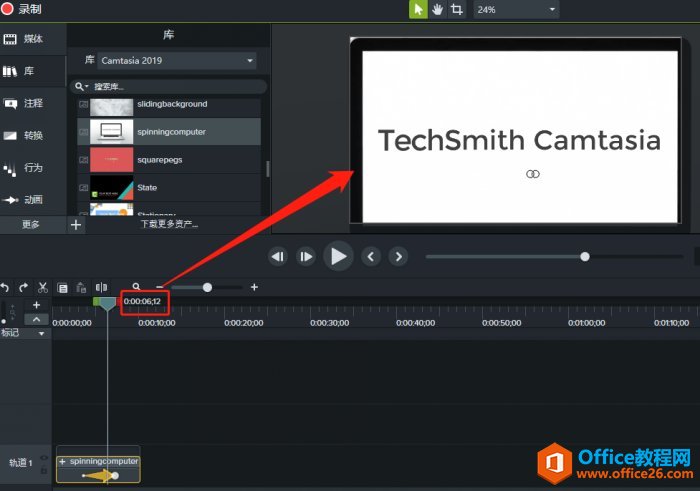Select the Crop tool
700x491 pixels.
(x=456, y=9)
